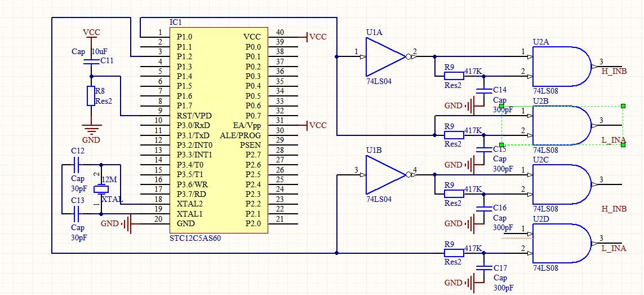Screen dimensions: 644x295
Task: Click the C12 designator text
Action: pyautogui.click(x=78, y=151)
